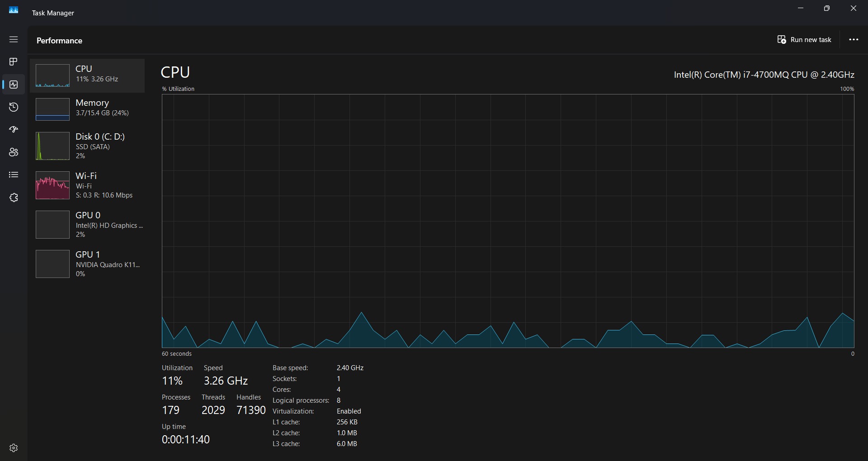
Task: Select GPU 0 Intel HD Graphics
Action: pos(87,225)
